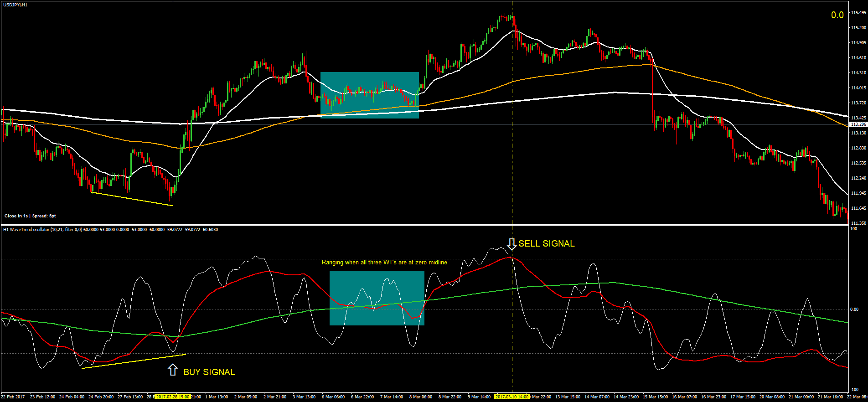Click the teal rectangle in oscillator window

(377, 298)
